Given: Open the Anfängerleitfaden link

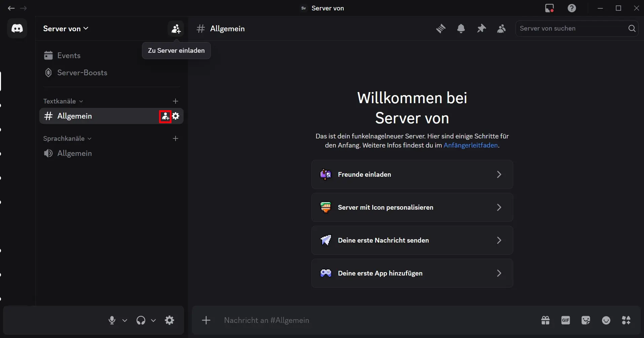Looking at the screenshot, I should pos(471,145).
